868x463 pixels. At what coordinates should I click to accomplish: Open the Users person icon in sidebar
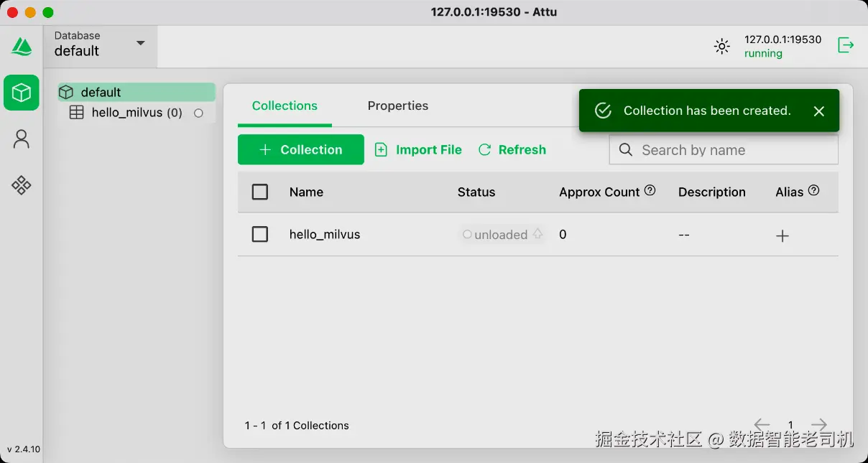[22, 139]
